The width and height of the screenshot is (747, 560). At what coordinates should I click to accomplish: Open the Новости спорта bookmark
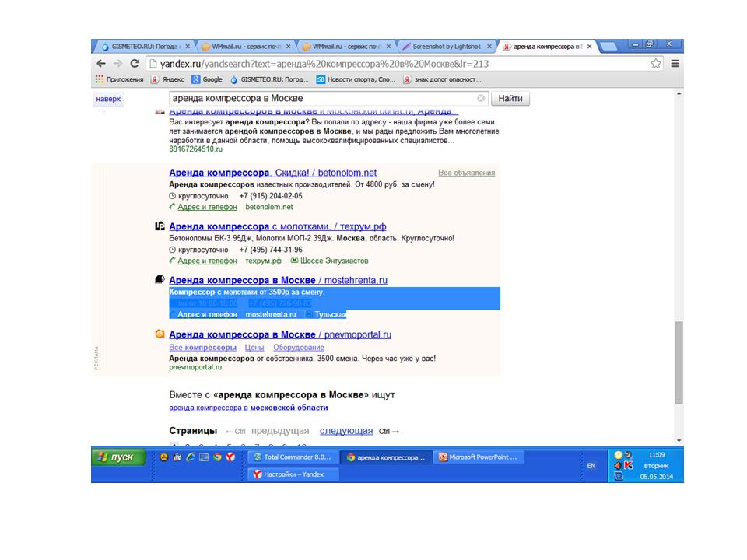point(356,79)
